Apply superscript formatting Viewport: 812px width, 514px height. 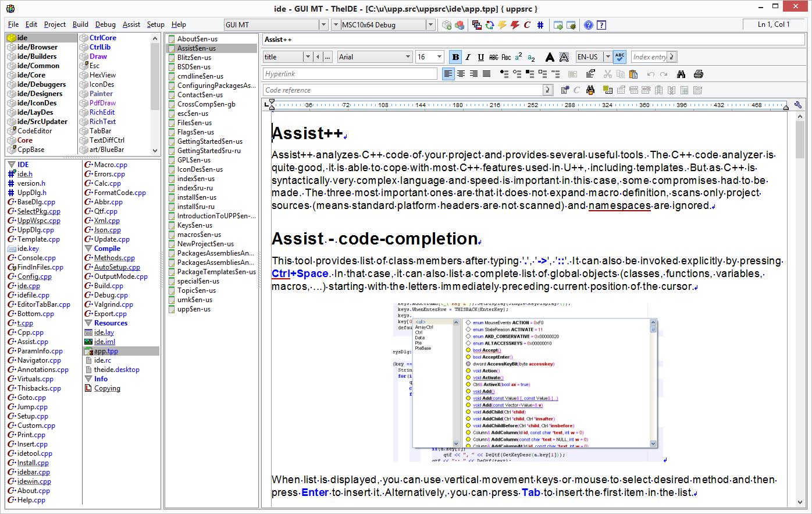coord(518,57)
